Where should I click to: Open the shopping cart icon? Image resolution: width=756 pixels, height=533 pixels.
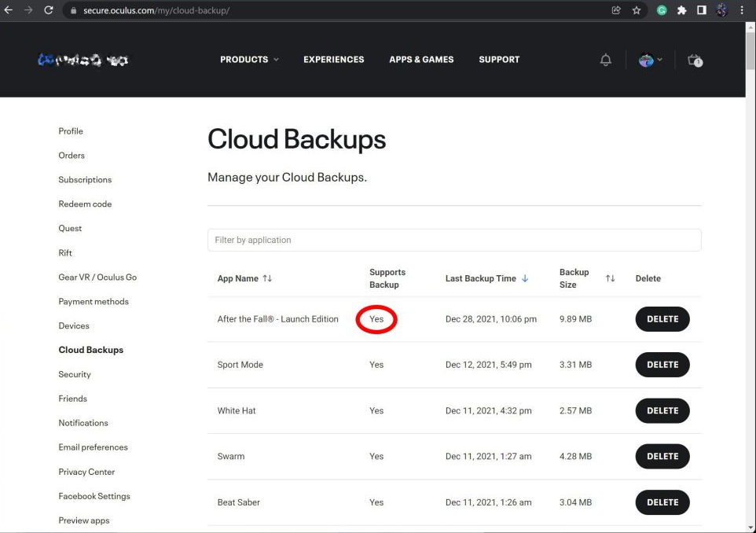pos(694,60)
